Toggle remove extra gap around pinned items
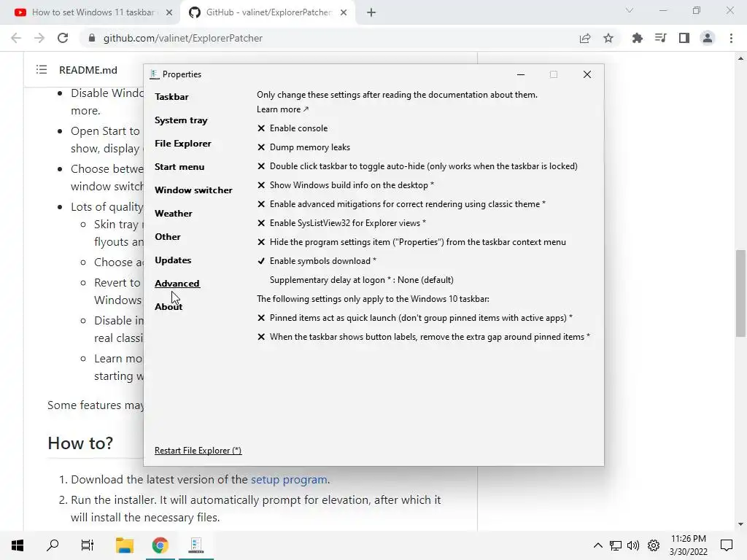The height and width of the screenshot is (560, 747). tap(424, 337)
